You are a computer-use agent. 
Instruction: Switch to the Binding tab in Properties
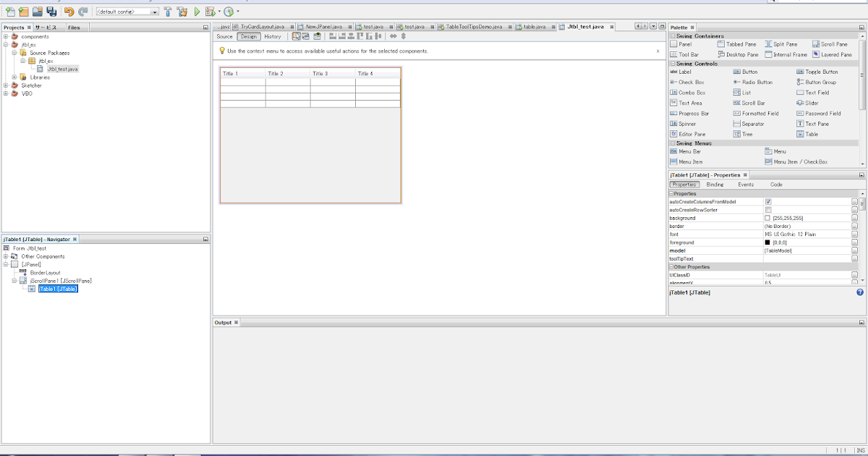pyautogui.click(x=715, y=184)
